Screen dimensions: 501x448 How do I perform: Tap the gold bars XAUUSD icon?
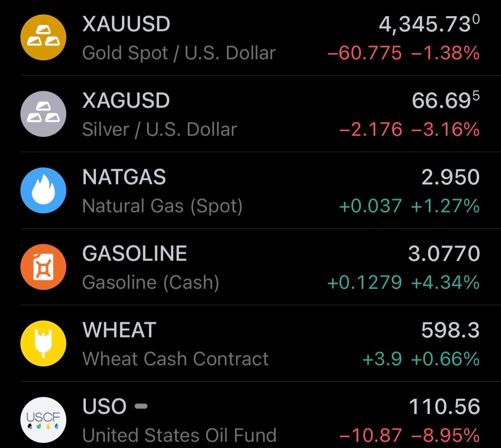click(x=43, y=37)
